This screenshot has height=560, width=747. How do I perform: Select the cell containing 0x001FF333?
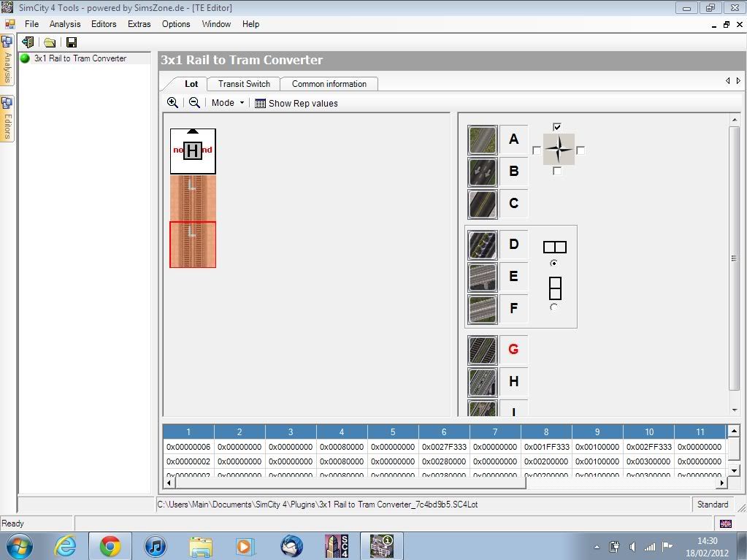click(546, 447)
